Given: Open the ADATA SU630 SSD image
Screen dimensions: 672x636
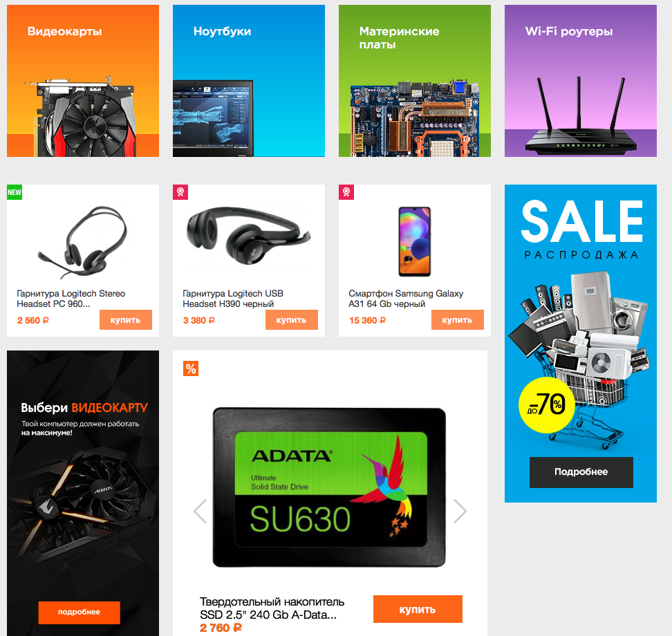Looking at the screenshot, I should [329, 487].
